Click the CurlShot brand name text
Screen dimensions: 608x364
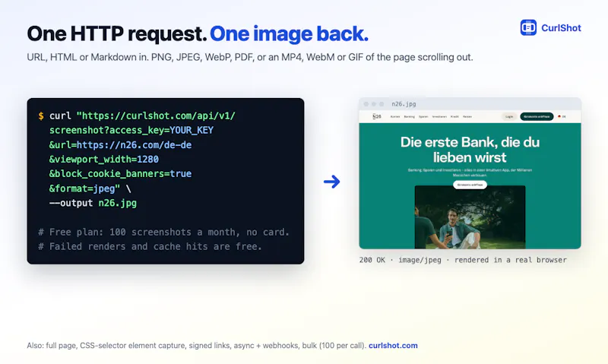(x=561, y=28)
